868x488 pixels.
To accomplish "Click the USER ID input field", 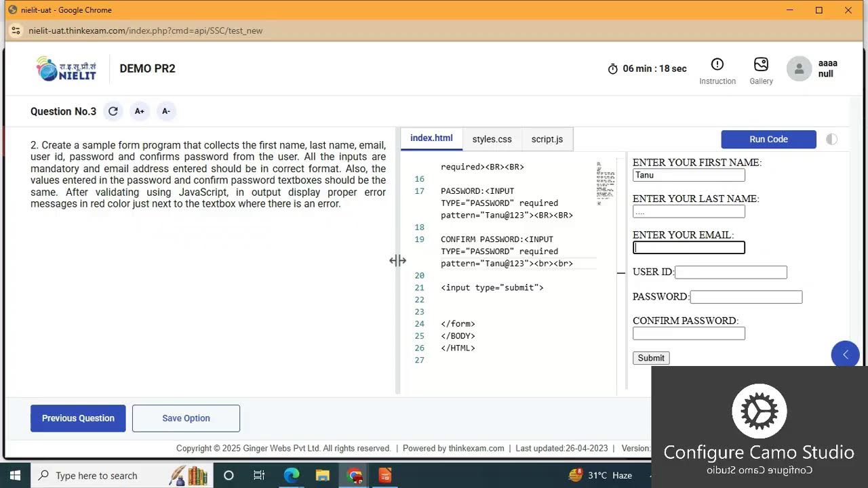I will pyautogui.click(x=731, y=272).
